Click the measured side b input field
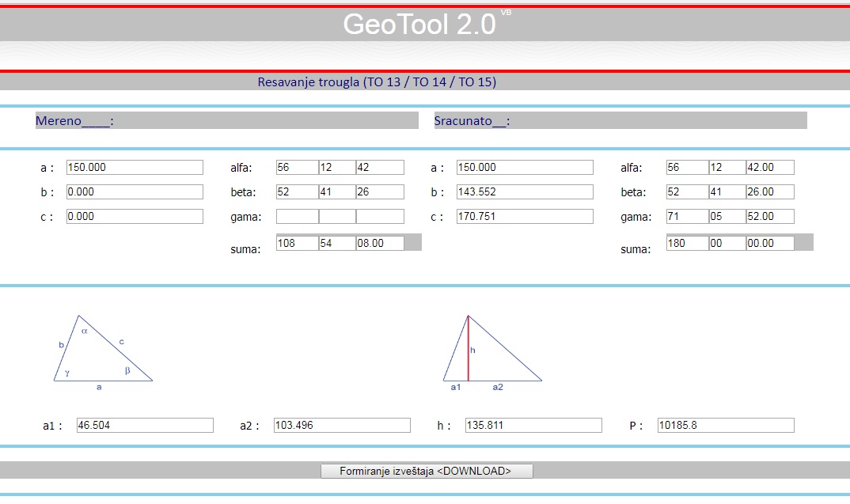Viewport: 850px width, 504px height. point(135,192)
